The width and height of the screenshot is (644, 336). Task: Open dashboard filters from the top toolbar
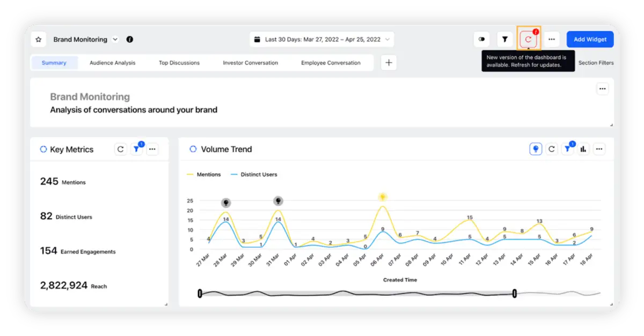point(504,39)
